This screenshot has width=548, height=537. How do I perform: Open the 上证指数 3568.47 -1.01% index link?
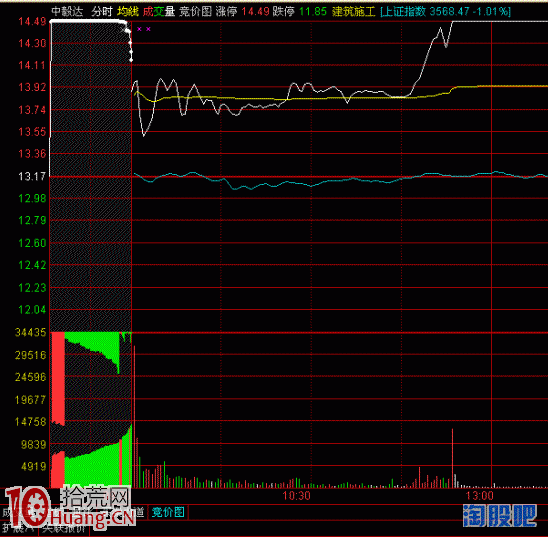[x=445, y=12]
